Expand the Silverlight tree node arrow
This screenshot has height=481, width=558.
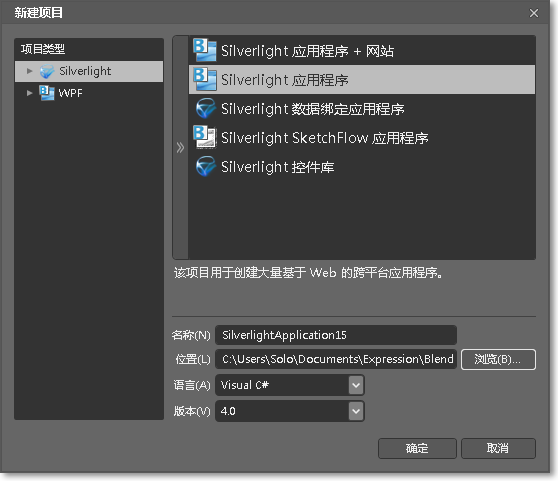coord(30,71)
